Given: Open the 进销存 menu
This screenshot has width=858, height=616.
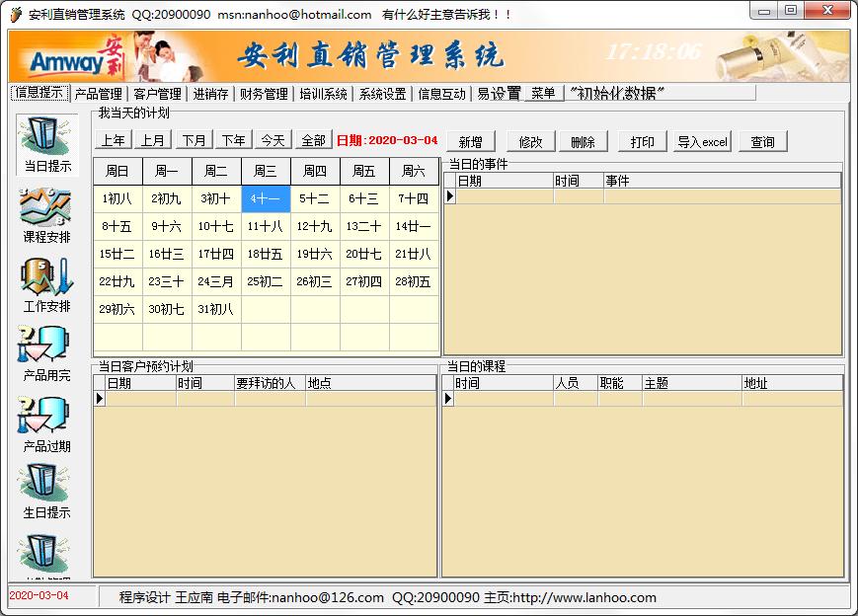Looking at the screenshot, I should coord(210,94).
